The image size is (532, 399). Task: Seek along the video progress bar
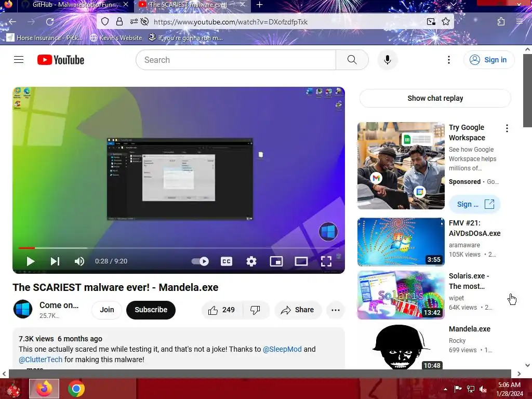pyautogui.click(x=178, y=248)
